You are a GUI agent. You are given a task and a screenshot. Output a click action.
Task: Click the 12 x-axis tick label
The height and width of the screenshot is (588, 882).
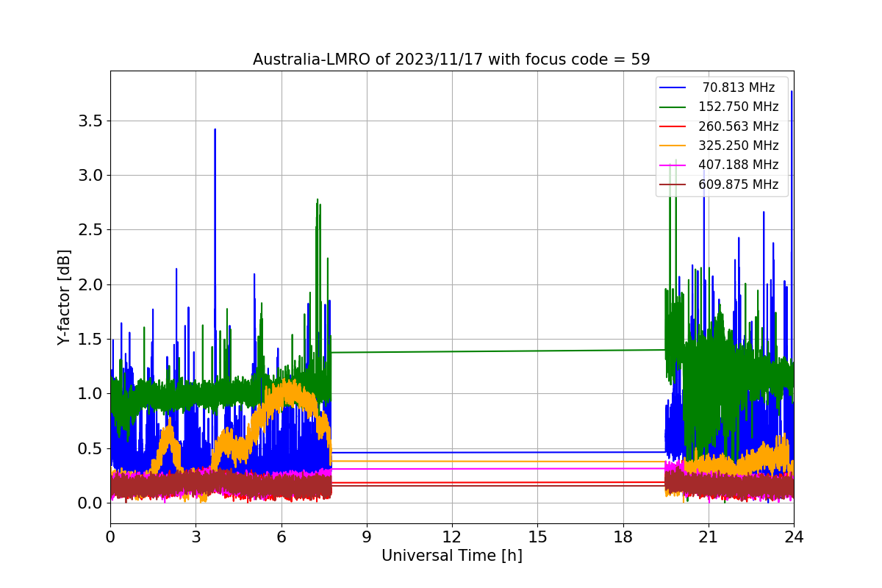click(452, 537)
